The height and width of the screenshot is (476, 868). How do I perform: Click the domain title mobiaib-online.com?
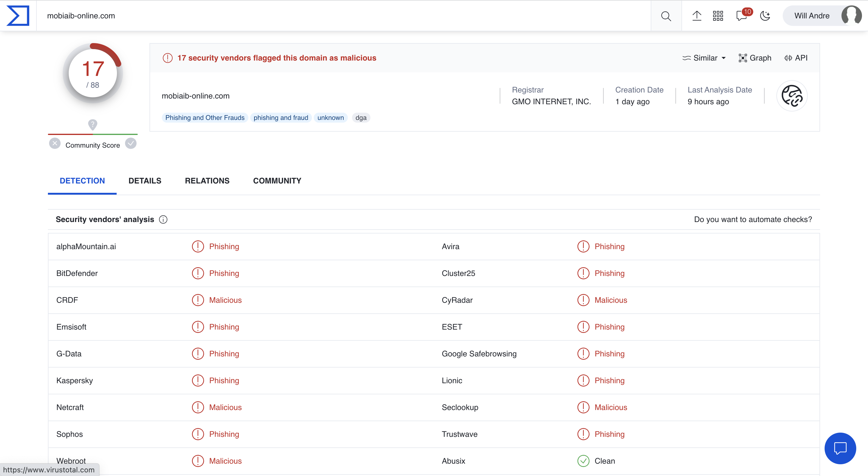coord(195,96)
